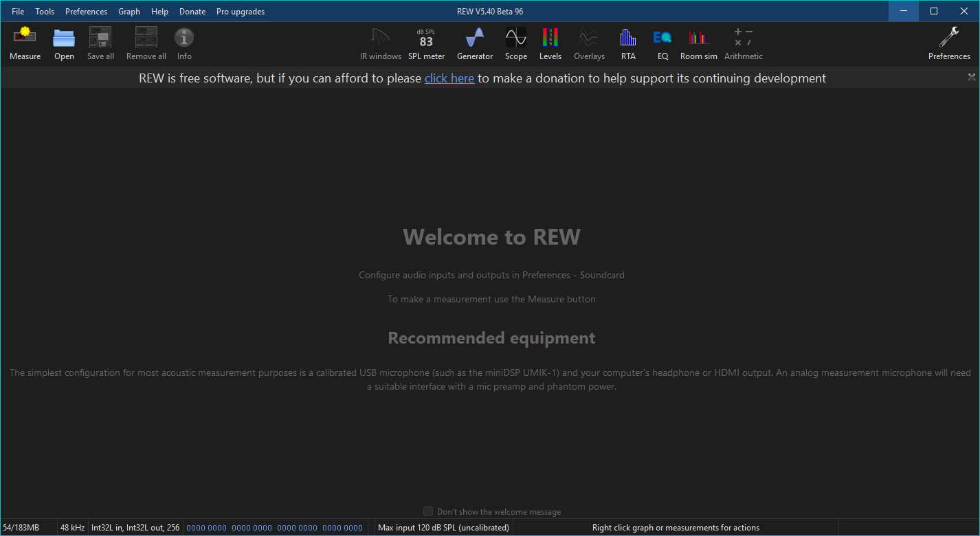Image resolution: width=980 pixels, height=536 pixels.
Task: Open the SPL meter tool
Action: [426, 44]
